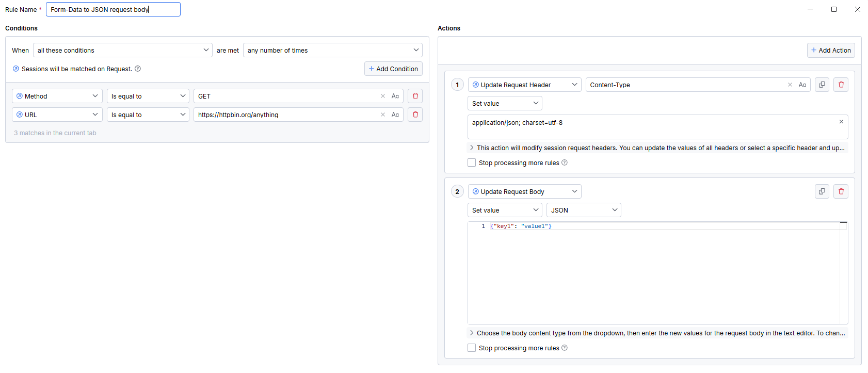Click the help icon beside Sessions matched text
The height and width of the screenshot is (373, 868).
(x=138, y=69)
